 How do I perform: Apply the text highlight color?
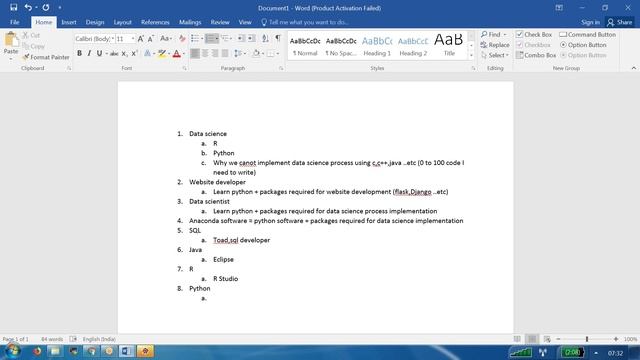pyautogui.click(x=162, y=53)
